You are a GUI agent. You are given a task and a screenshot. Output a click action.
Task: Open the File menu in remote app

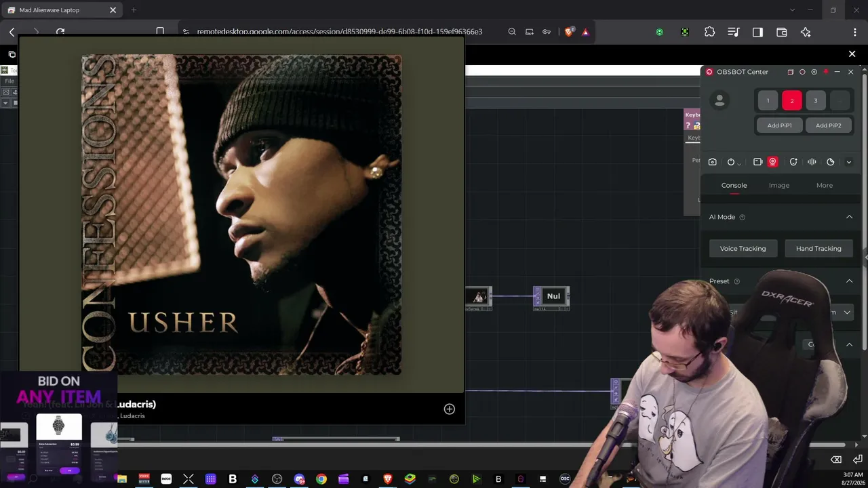[9, 81]
